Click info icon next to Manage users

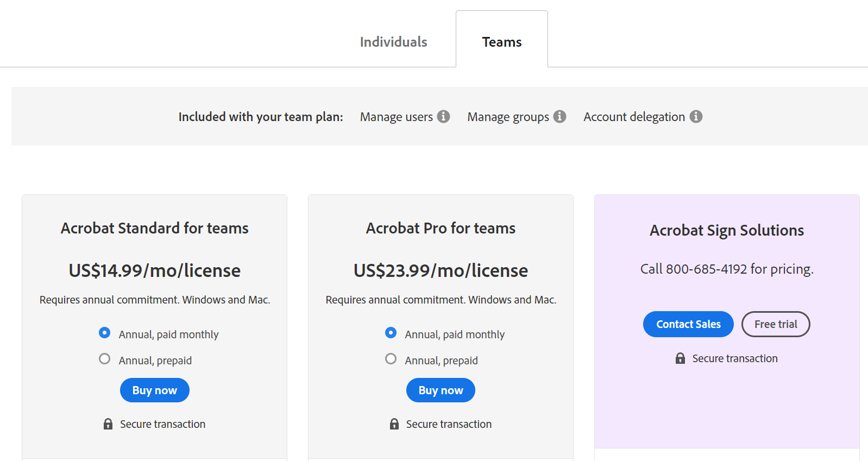click(x=443, y=117)
